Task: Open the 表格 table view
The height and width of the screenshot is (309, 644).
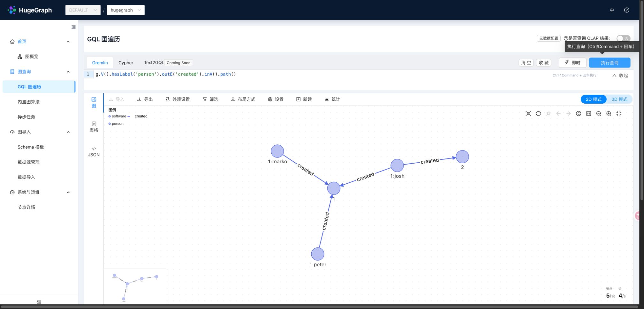Action: click(94, 127)
